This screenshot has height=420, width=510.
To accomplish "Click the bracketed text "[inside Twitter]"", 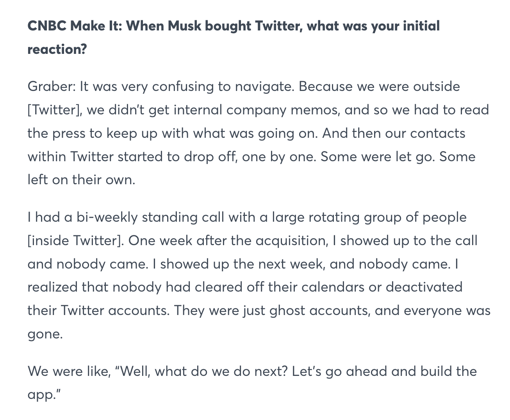I will [75, 240].
